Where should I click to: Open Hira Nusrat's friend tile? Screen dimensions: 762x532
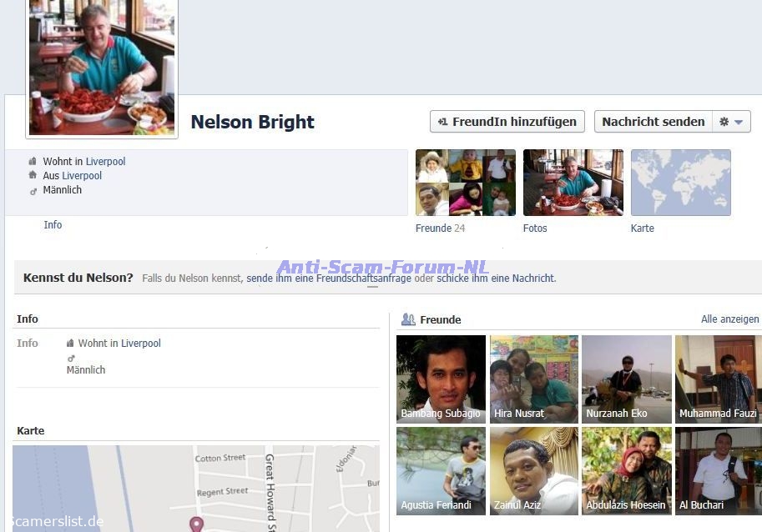click(x=533, y=379)
